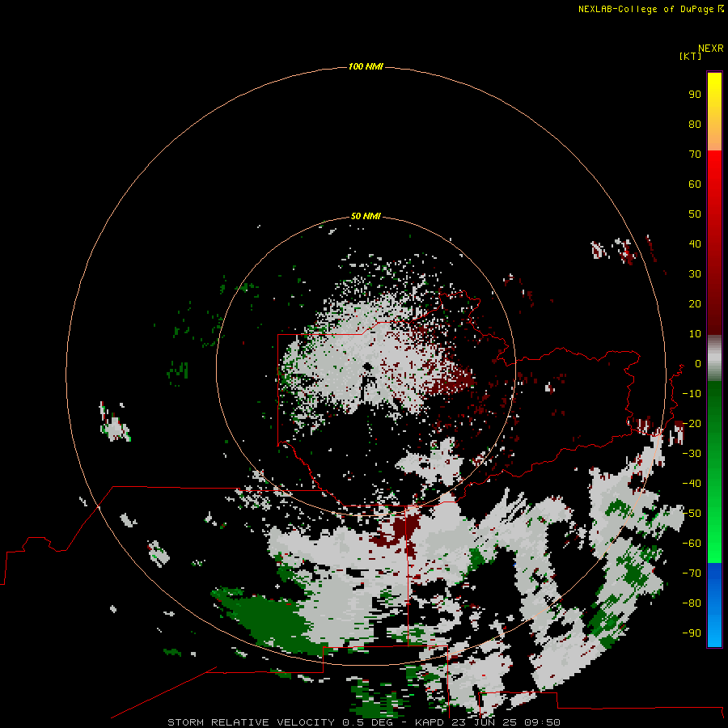Click the -70 value on the velocity scale
728x728 pixels.
tap(692, 574)
